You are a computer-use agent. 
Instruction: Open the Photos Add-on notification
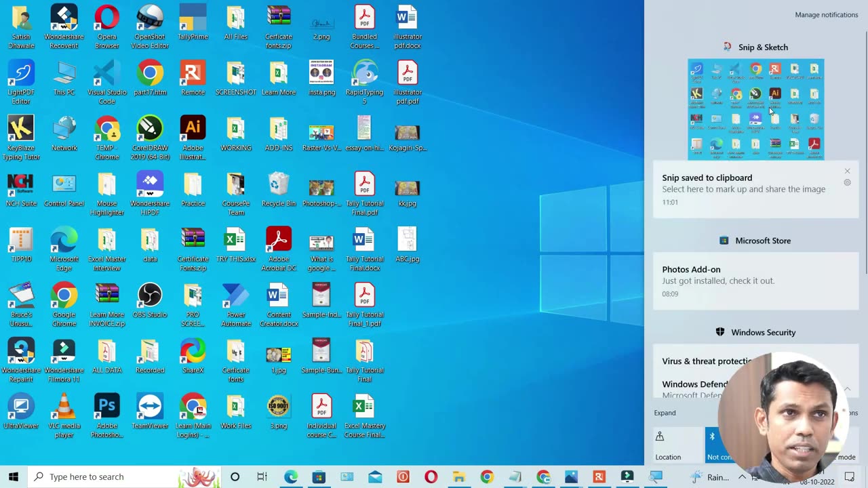coord(756,281)
